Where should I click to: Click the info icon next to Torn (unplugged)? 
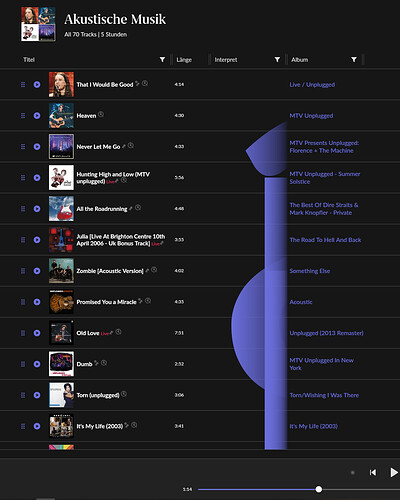coord(124,394)
